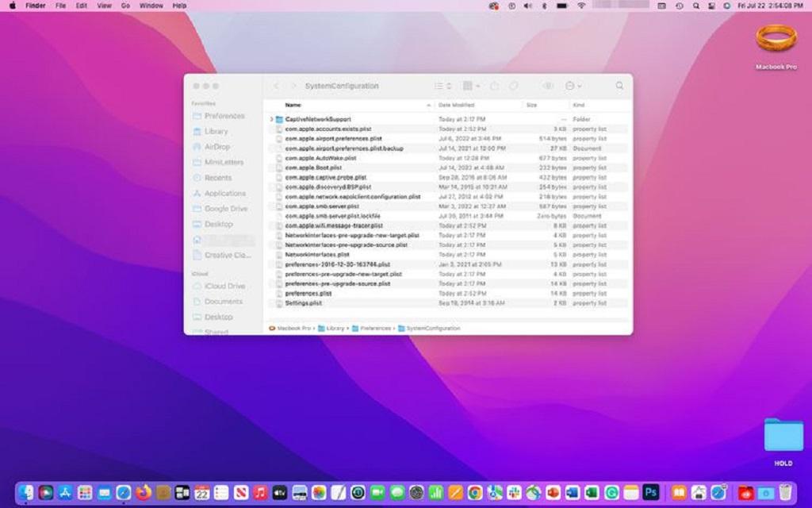The width and height of the screenshot is (812, 508).
Task: Open Trash from the Dock
Action: point(786,492)
